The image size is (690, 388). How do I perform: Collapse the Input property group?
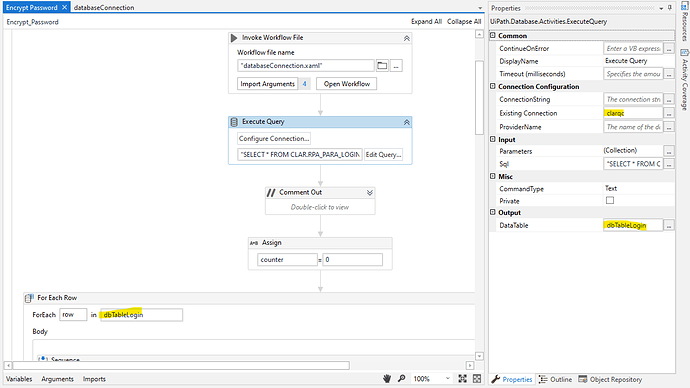[493, 139]
